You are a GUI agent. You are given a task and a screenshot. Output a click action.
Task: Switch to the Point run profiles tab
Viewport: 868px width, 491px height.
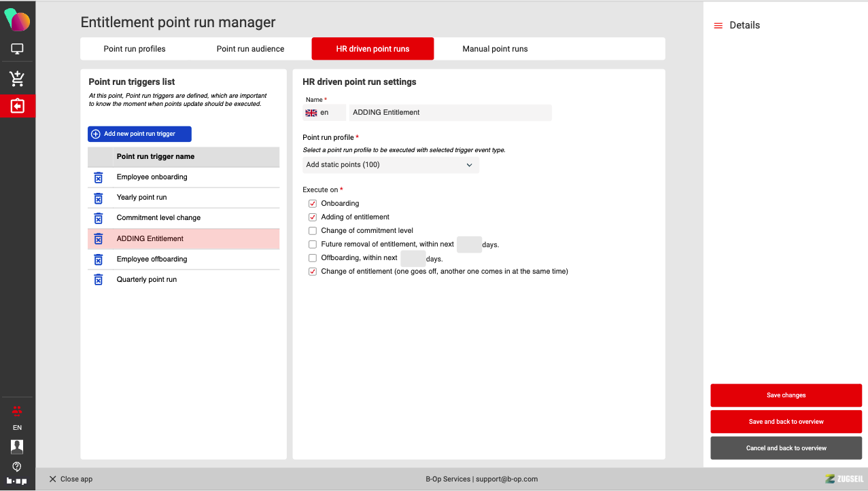pyautogui.click(x=135, y=49)
